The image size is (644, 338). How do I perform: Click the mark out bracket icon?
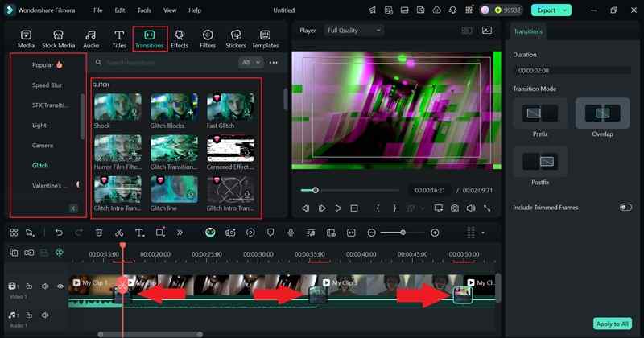pyautogui.click(x=394, y=208)
